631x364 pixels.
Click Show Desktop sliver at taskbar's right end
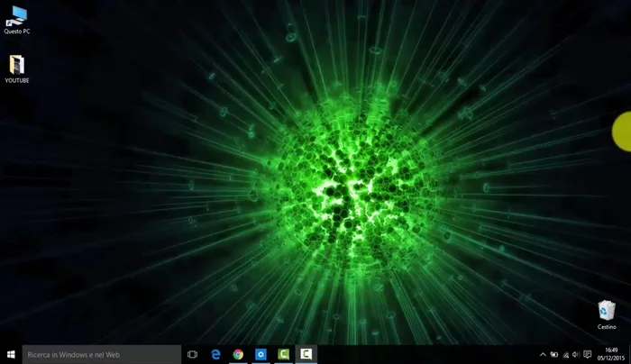[629, 355]
